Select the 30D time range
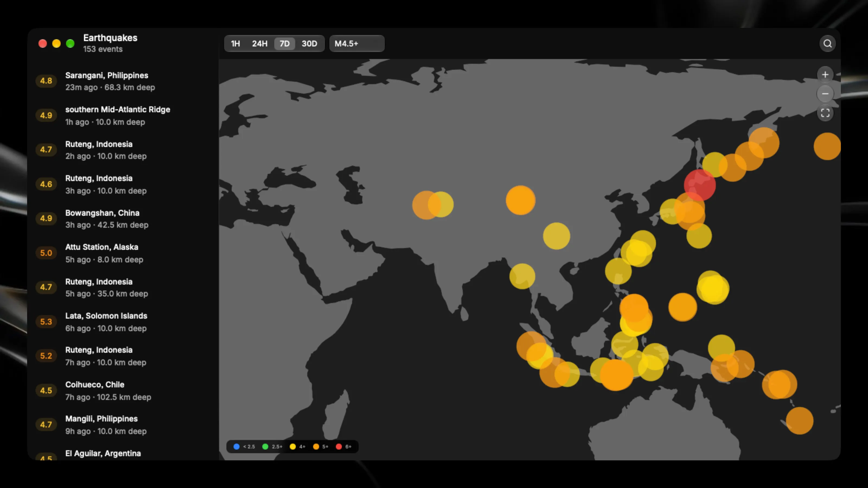Screen dimensions: 868x488 pyautogui.click(x=309, y=43)
